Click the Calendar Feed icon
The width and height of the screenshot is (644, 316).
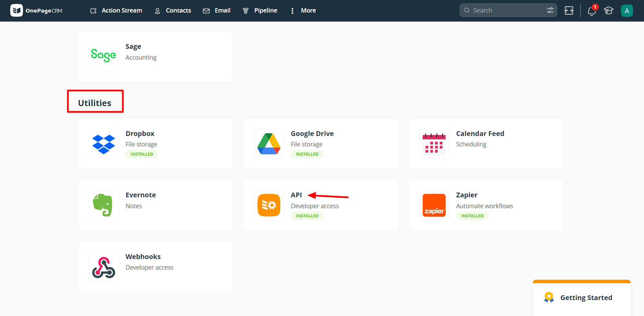(434, 144)
